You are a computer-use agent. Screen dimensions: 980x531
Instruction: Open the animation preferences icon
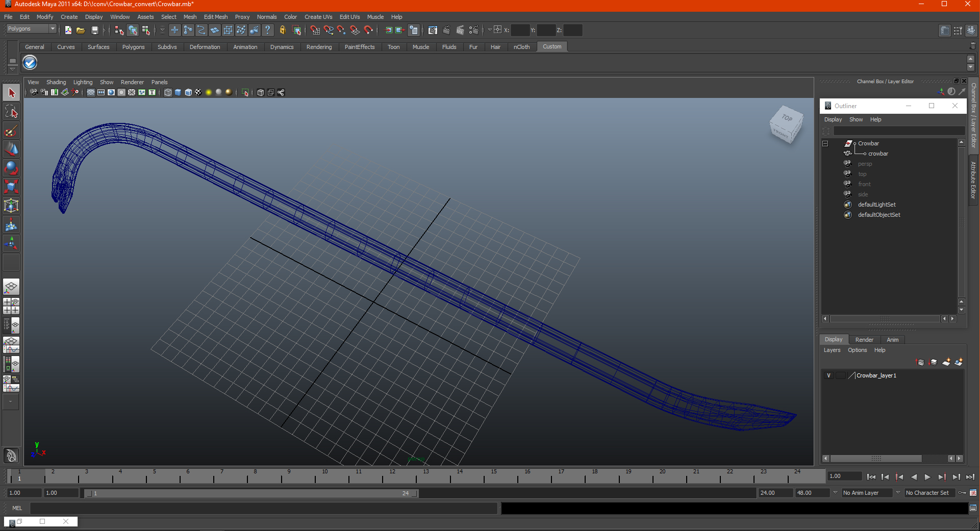tap(973, 493)
